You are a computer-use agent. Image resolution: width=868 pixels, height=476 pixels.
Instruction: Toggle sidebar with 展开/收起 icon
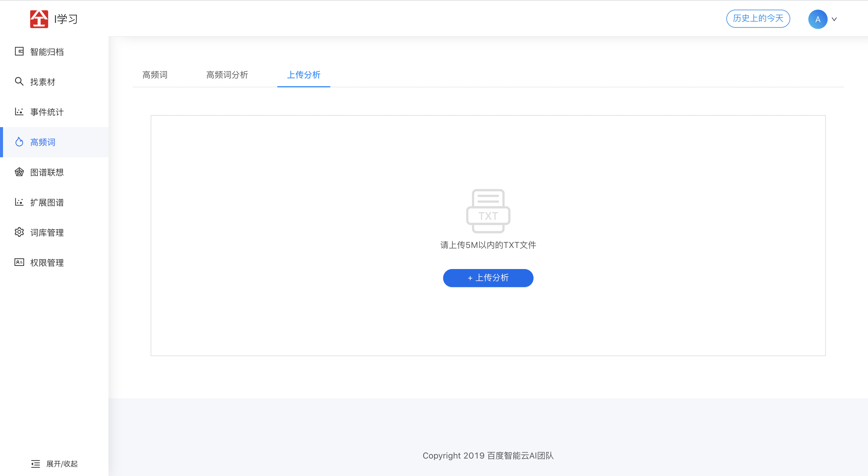[35, 464]
